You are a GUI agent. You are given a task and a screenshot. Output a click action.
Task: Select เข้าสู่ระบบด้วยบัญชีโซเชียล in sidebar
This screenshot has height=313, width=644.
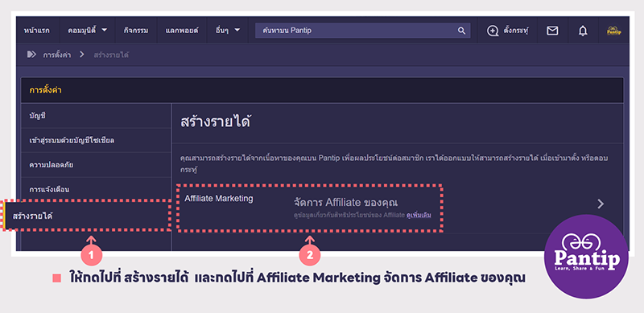point(96,141)
